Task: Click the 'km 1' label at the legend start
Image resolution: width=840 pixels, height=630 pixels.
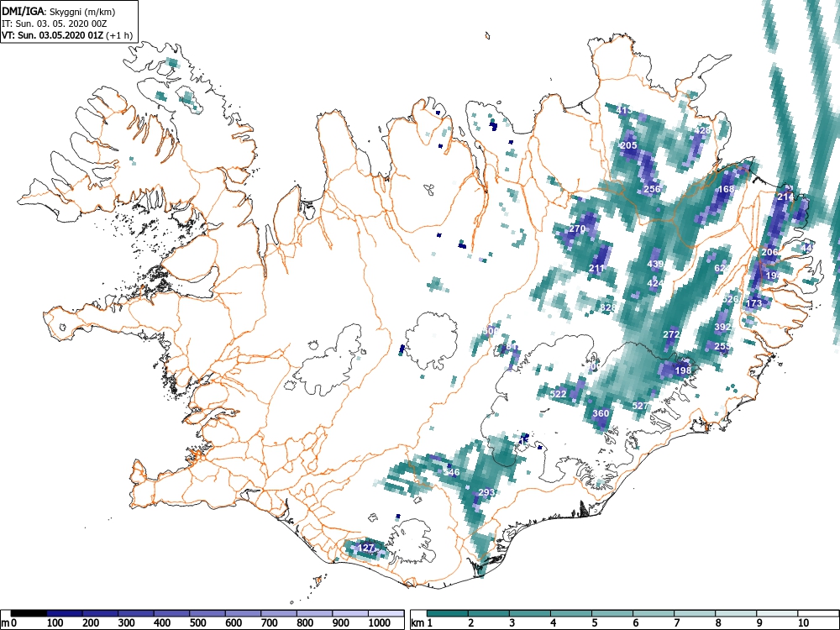Action: (422, 623)
